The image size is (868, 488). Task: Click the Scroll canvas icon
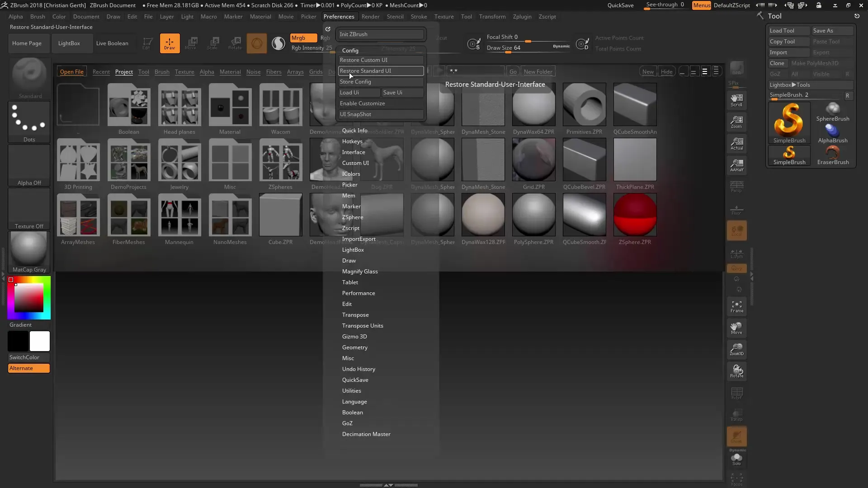(736, 100)
